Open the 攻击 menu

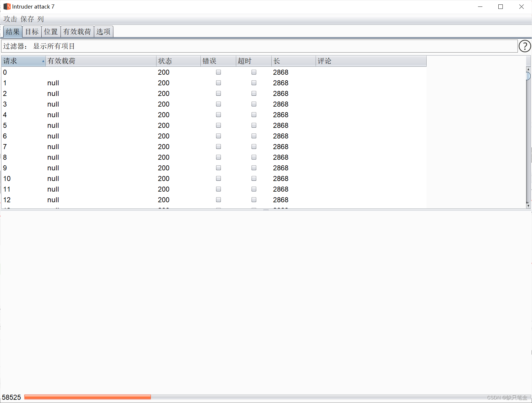10,19
